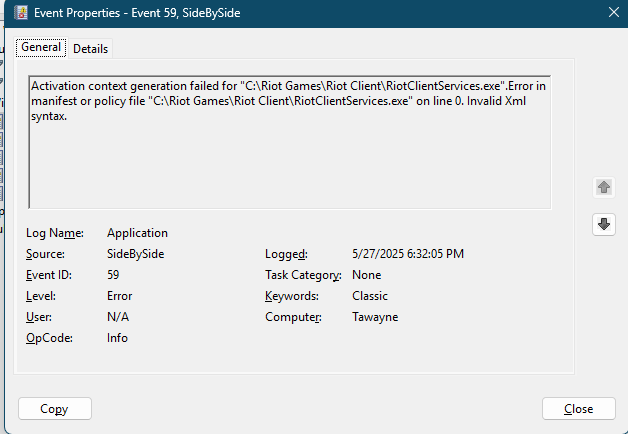Click the OpCode value "Info"
Viewport: 628px width, 434px height.
pyautogui.click(x=117, y=338)
